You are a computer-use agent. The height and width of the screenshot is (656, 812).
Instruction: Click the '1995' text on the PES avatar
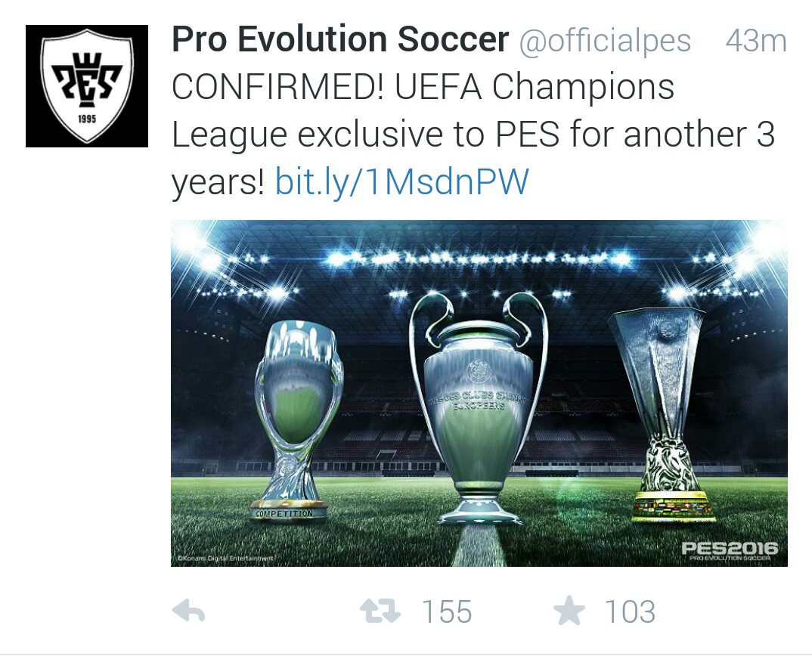tap(87, 118)
